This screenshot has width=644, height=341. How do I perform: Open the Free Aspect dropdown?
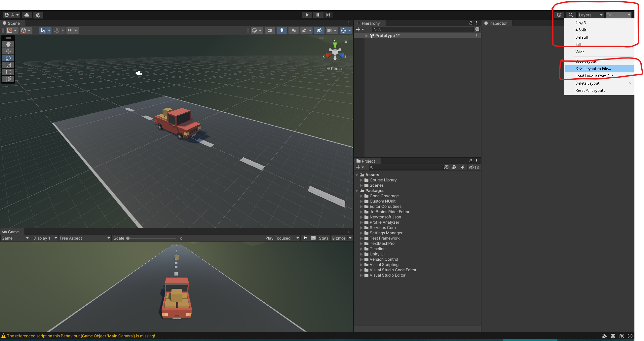85,238
